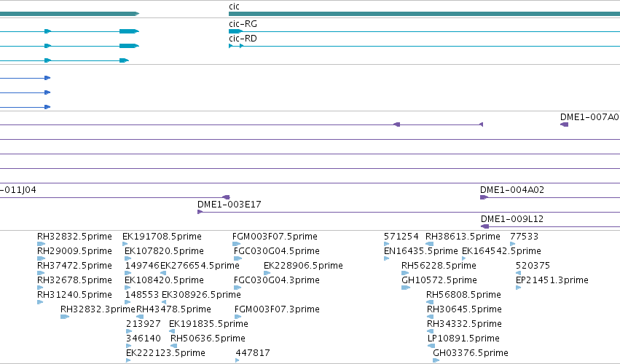Screen dimensions: 620x364
Task: Select the DME1-003E17 clone label
Action: [x=229, y=205]
